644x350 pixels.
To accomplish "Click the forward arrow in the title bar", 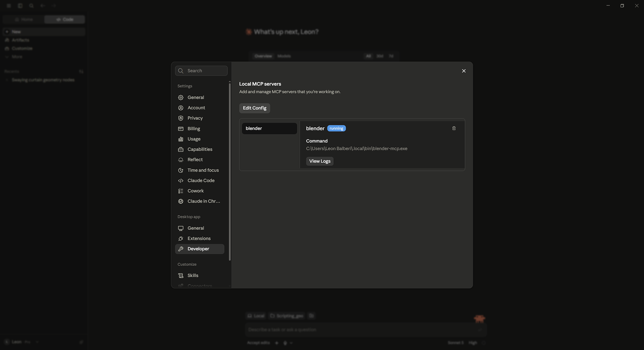I will coord(54,6).
